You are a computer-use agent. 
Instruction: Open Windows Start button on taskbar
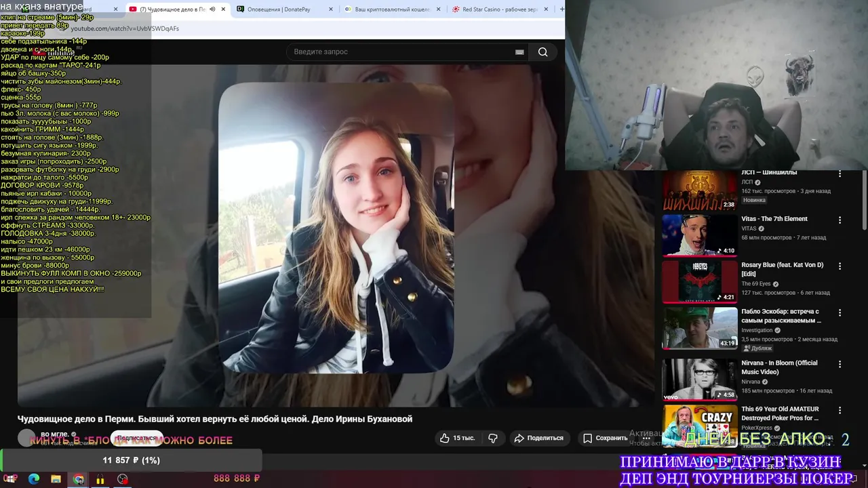[x=10, y=479]
